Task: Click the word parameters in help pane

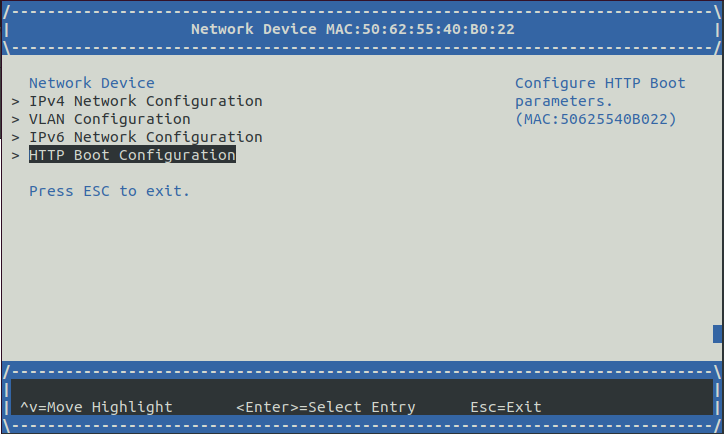Action: (564, 101)
